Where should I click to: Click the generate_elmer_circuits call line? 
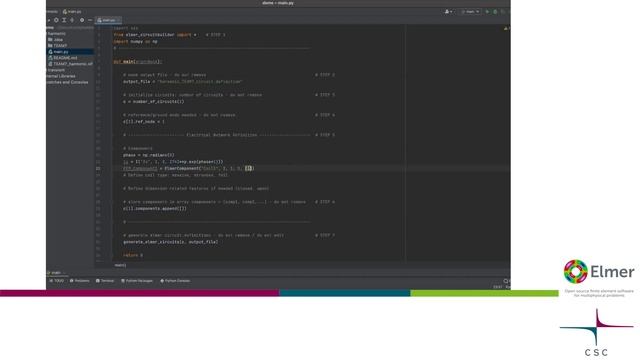(x=171, y=242)
